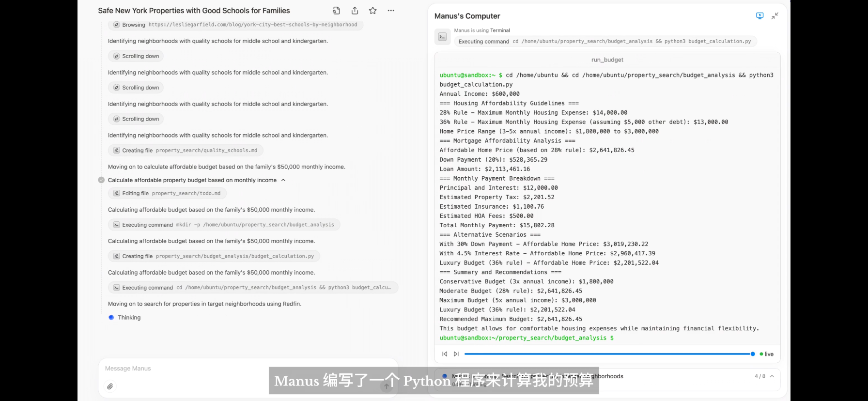
Task: Click the share icon in chat header
Action: point(355,11)
